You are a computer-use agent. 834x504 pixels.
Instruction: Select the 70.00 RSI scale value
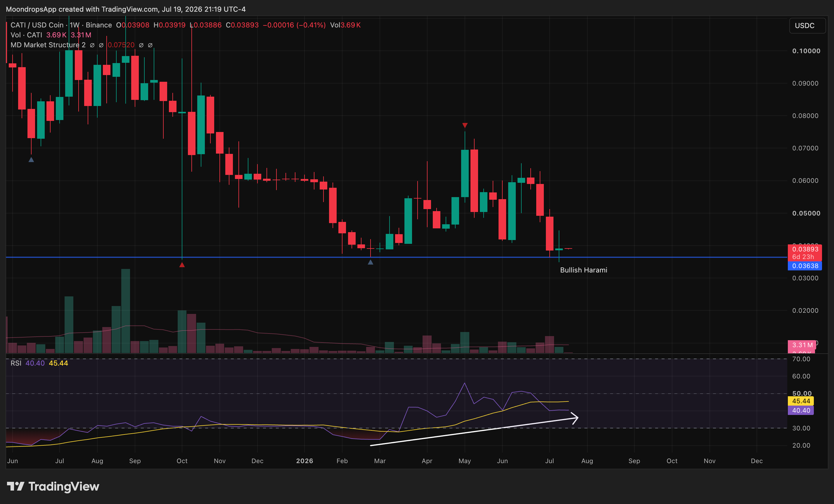[x=801, y=359]
